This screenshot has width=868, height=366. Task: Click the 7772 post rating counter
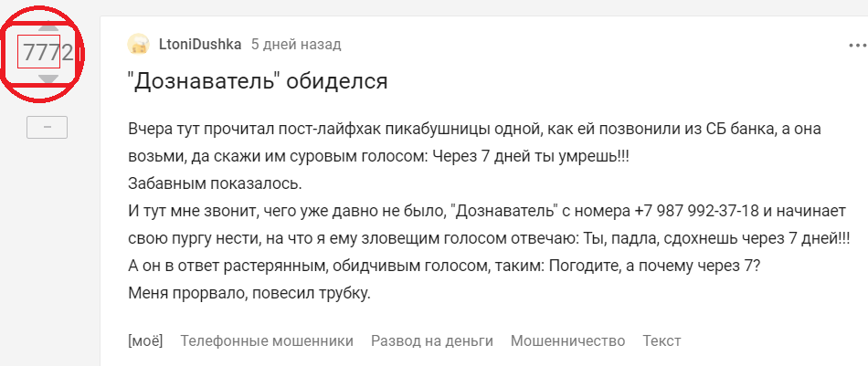coord(48,53)
